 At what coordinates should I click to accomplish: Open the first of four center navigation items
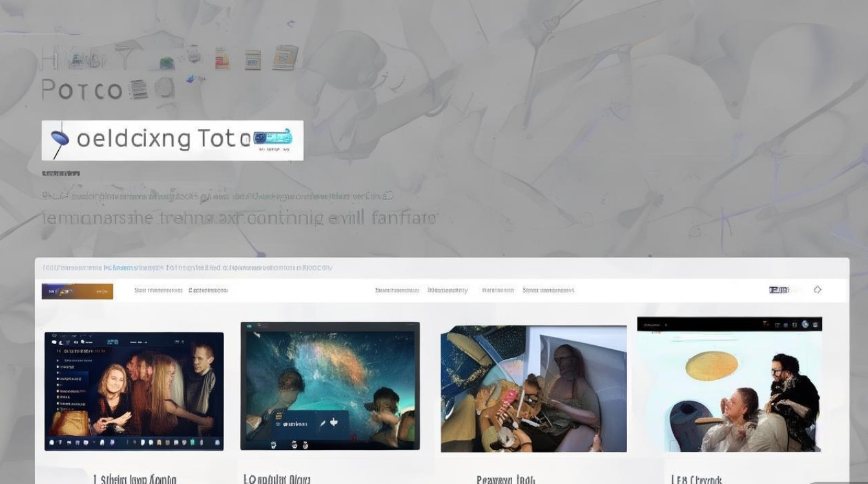coord(397,290)
